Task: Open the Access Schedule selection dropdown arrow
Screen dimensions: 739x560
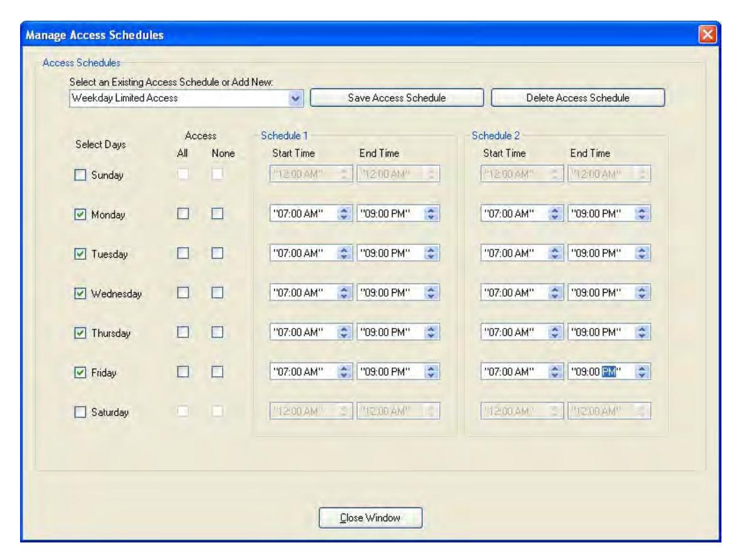Action: click(295, 98)
